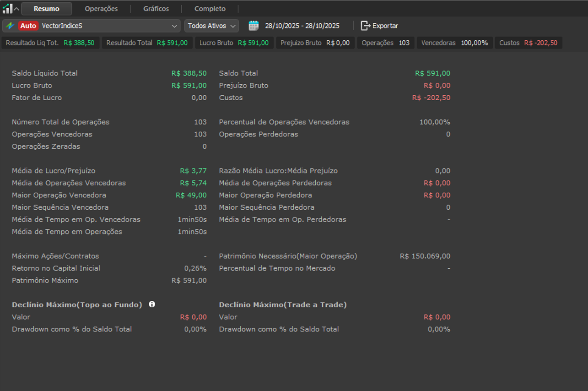The width and height of the screenshot is (588, 391).
Task: Click the Vencedoras 100,00% summary chip
Action: (454, 43)
